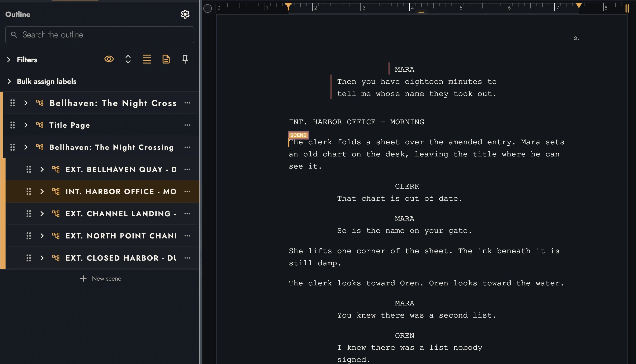Expand the Title Page outline item

(x=26, y=125)
